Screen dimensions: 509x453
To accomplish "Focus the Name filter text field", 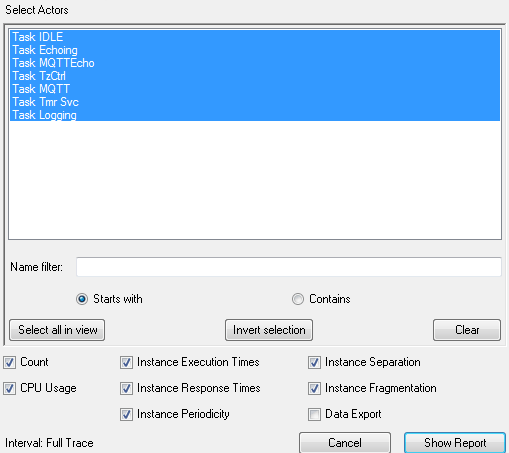I will [289, 267].
